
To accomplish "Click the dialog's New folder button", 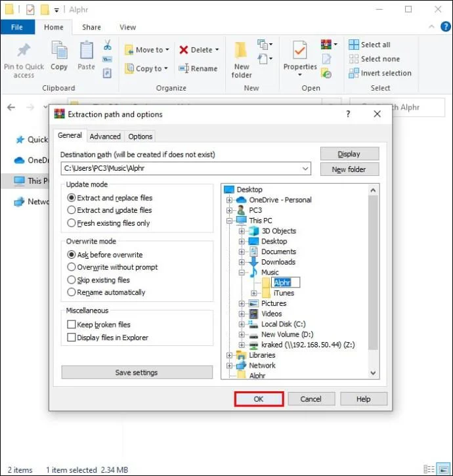I will pyautogui.click(x=349, y=169).
